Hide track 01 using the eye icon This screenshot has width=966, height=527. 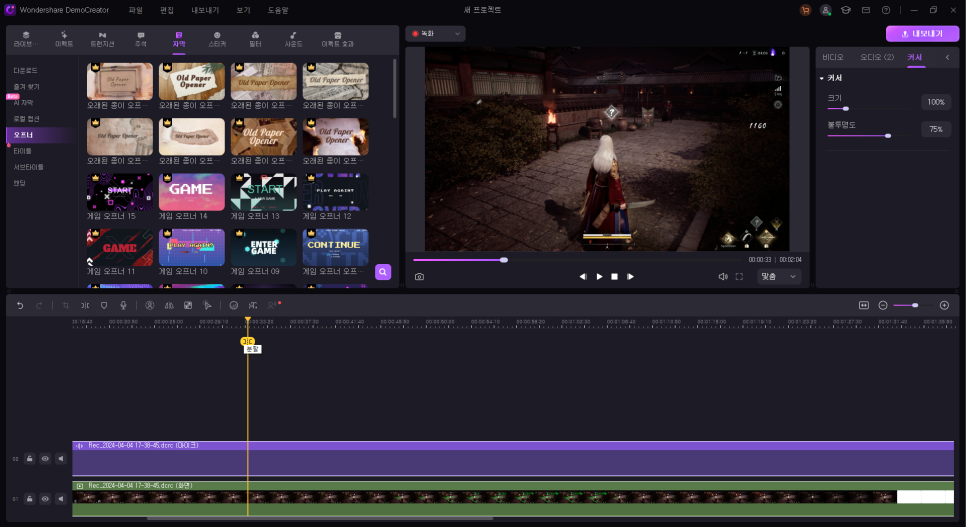[45, 499]
